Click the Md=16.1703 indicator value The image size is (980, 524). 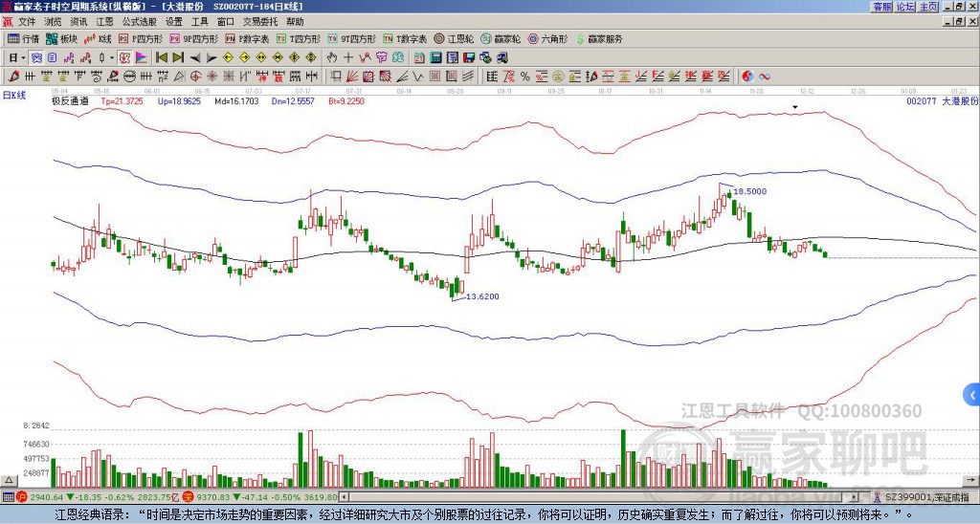[x=236, y=100]
